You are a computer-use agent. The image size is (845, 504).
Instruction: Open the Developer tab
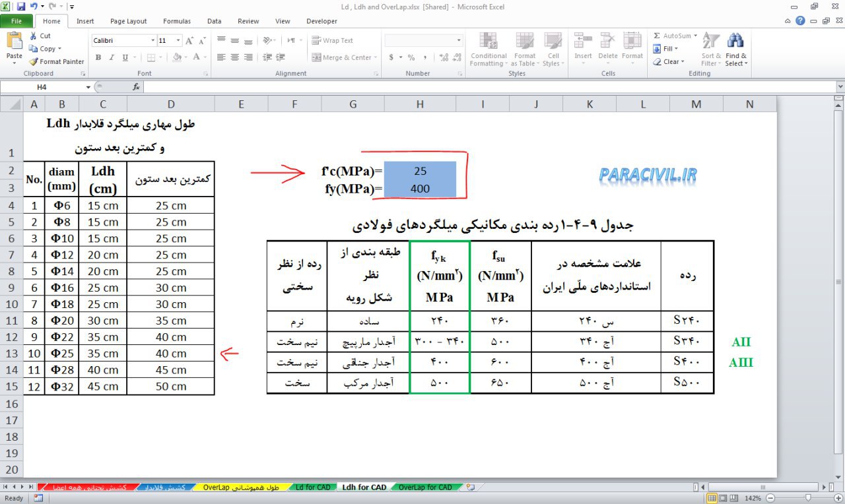coord(322,21)
